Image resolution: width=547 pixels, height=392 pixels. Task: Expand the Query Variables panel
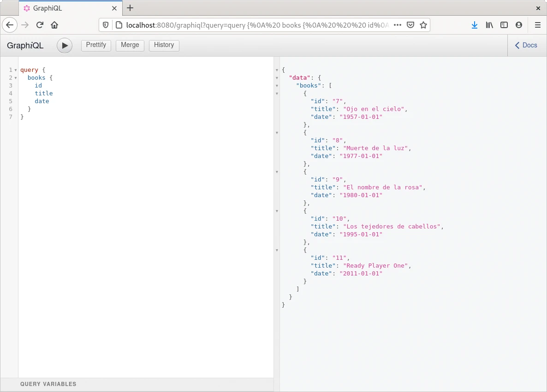click(x=48, y=384)
